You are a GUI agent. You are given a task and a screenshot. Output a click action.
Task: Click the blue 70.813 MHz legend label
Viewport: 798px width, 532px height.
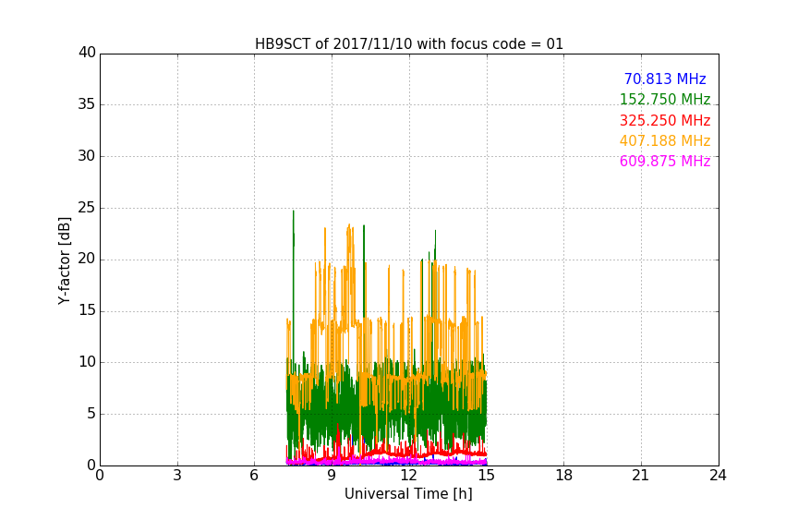[x=664, y=79]
